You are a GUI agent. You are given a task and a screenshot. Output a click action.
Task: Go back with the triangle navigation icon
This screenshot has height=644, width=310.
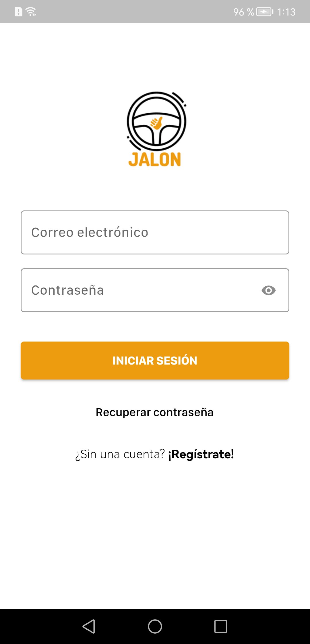tap(89, 626)
